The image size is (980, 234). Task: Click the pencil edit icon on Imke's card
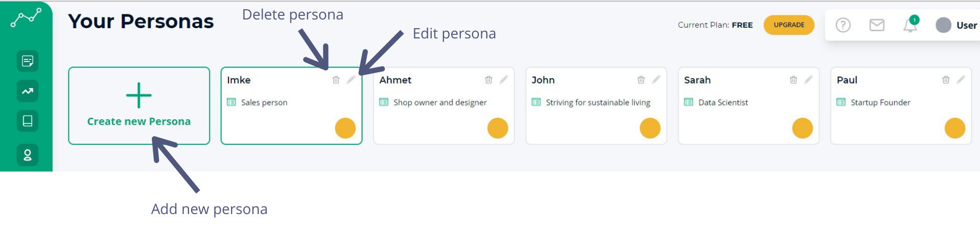click(351, 79)
